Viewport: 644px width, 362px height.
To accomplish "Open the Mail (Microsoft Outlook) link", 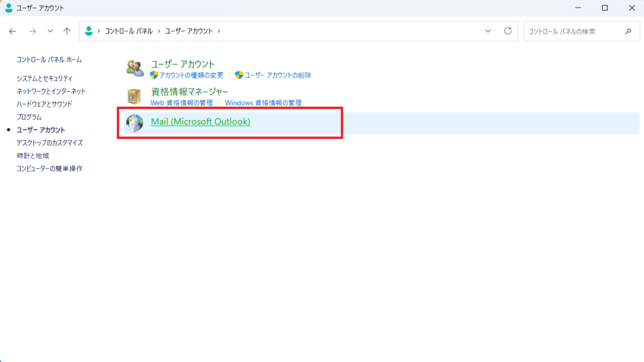I will point(201,121).
